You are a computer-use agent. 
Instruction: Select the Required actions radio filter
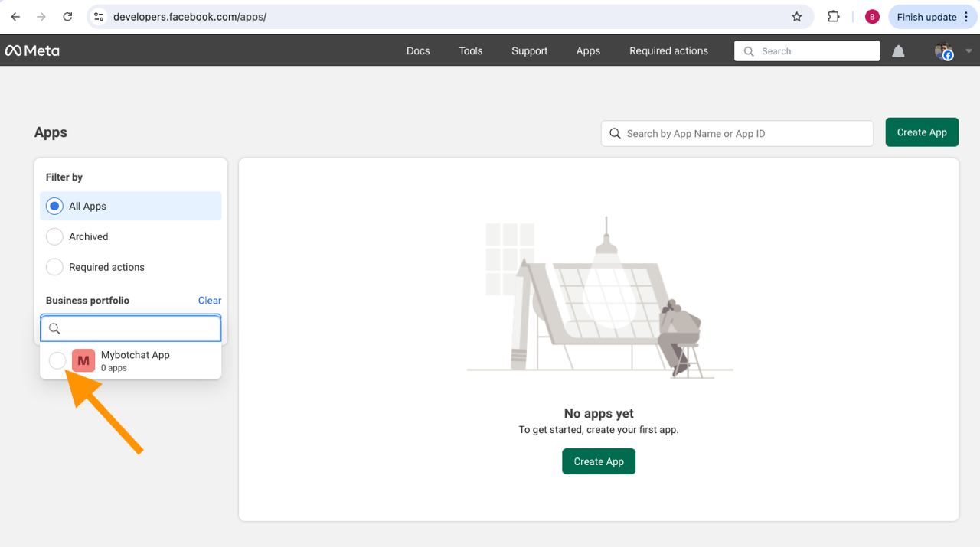pyautogui.click(x=54, y=268)
